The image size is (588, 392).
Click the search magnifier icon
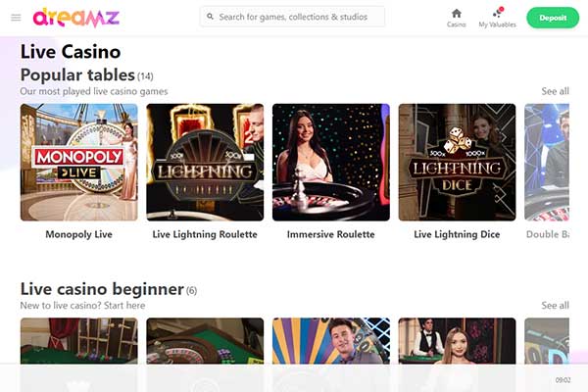coord(210,17)
